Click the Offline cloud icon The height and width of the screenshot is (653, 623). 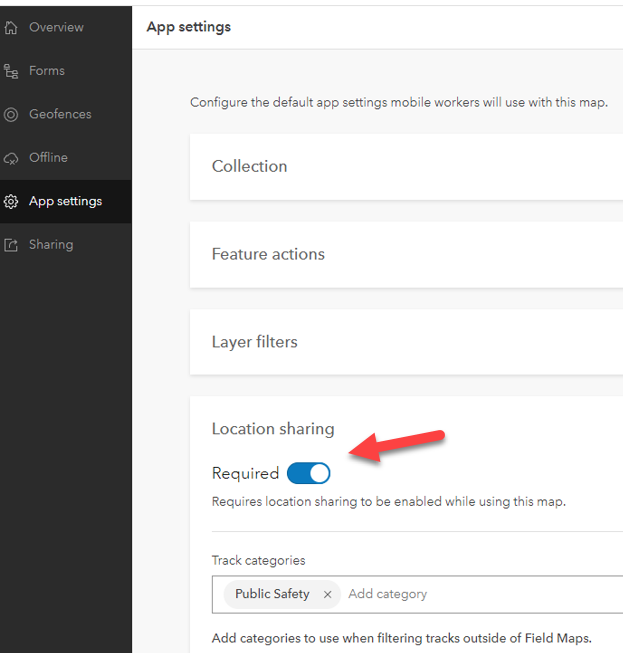(11, 158)
